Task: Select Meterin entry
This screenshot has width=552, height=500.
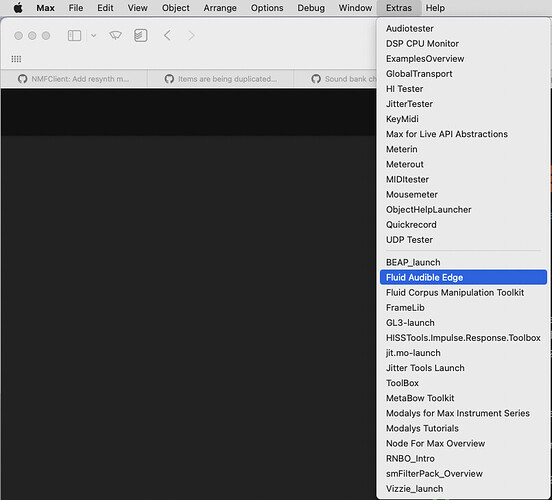Action: 463,149
